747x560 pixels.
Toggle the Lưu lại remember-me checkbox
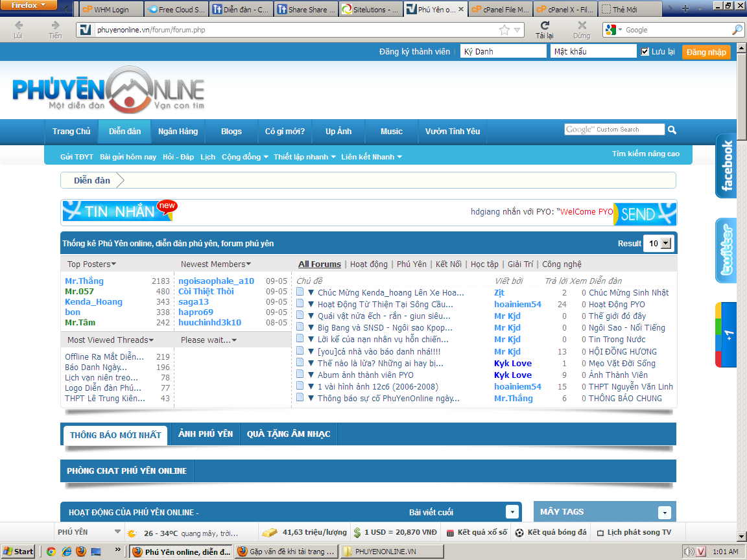(x=645, y=52)
